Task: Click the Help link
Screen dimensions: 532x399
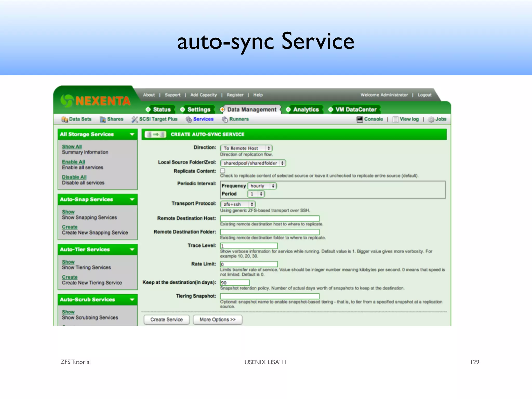Action: (258, 95)
